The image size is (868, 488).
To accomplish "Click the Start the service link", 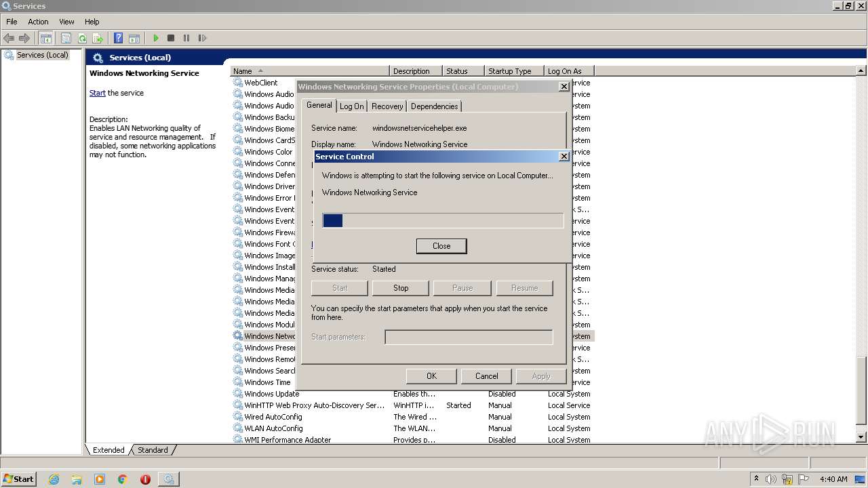I will click(x=97, y=93).
